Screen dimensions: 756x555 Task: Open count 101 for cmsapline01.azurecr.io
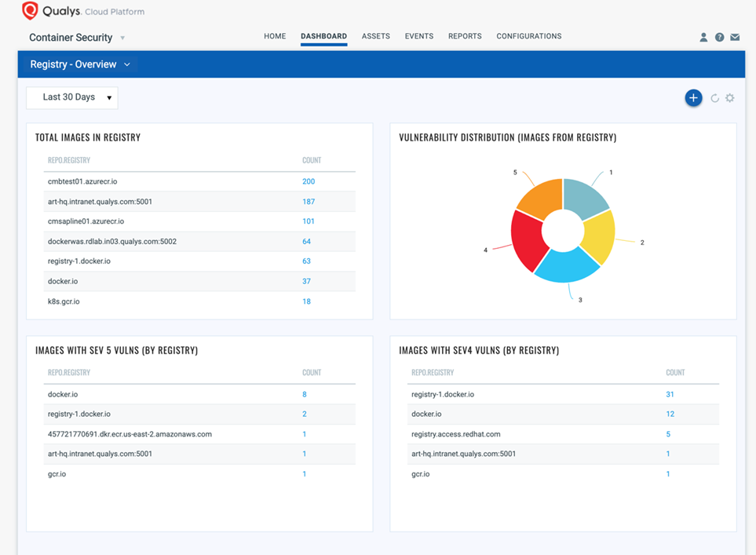pyautogui.click(x=308, y=221)
